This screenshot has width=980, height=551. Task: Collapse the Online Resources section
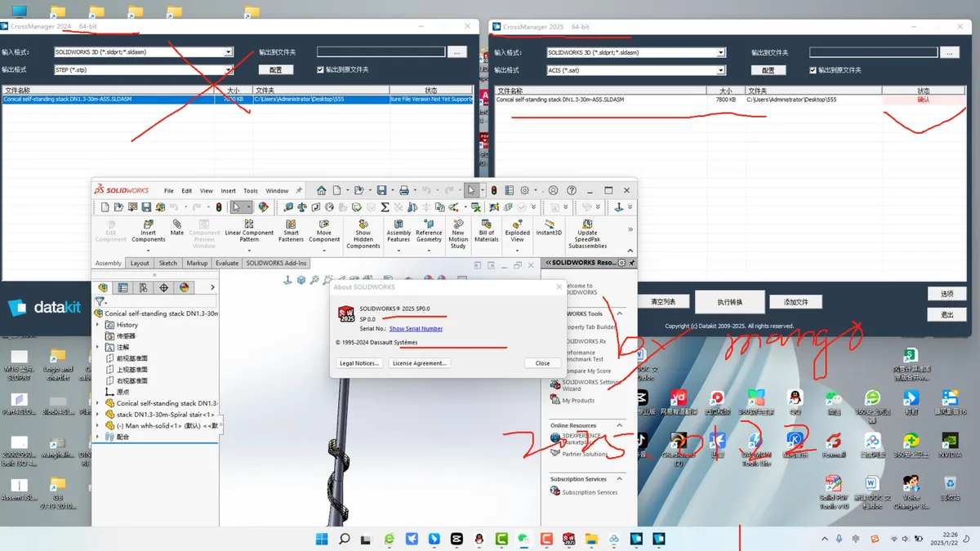619,425
